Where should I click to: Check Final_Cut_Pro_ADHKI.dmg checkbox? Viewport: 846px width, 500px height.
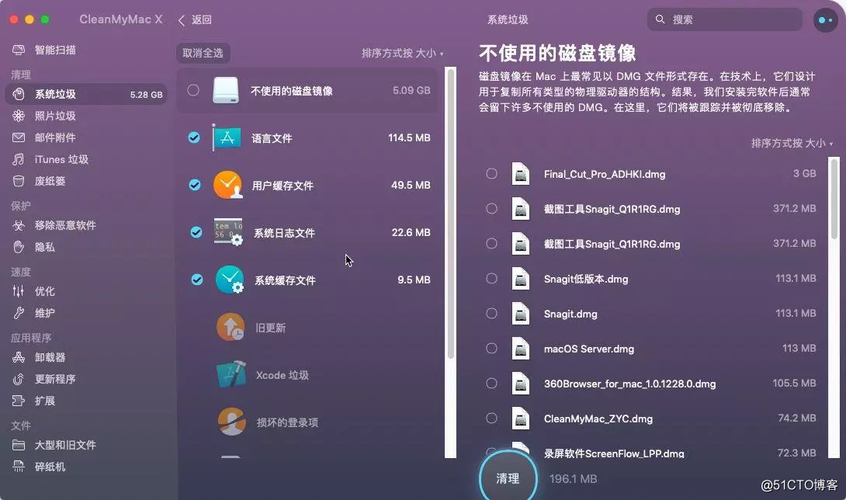pyautogui.click(x=492, y=174)
